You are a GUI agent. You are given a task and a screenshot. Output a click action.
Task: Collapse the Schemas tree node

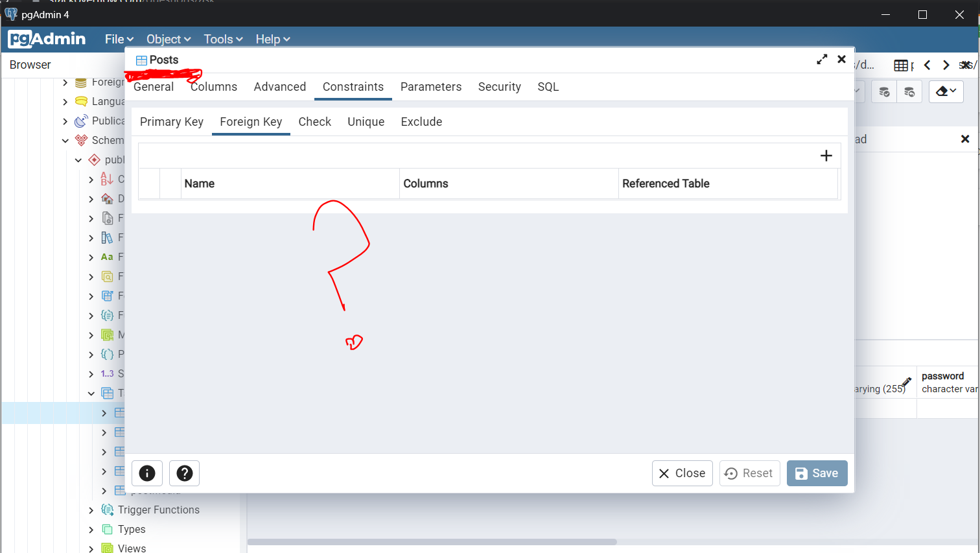click(65, 140)
